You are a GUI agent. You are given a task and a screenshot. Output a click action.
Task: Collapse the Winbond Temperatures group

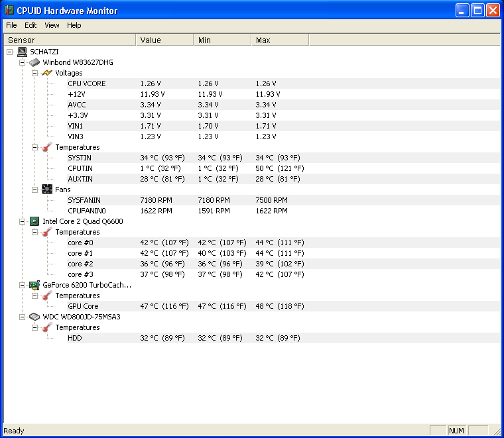click(34, 147)
